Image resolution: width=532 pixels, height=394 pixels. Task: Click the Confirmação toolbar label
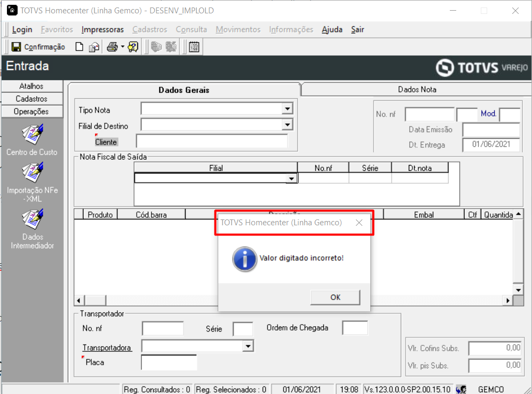tap(44, 47)
